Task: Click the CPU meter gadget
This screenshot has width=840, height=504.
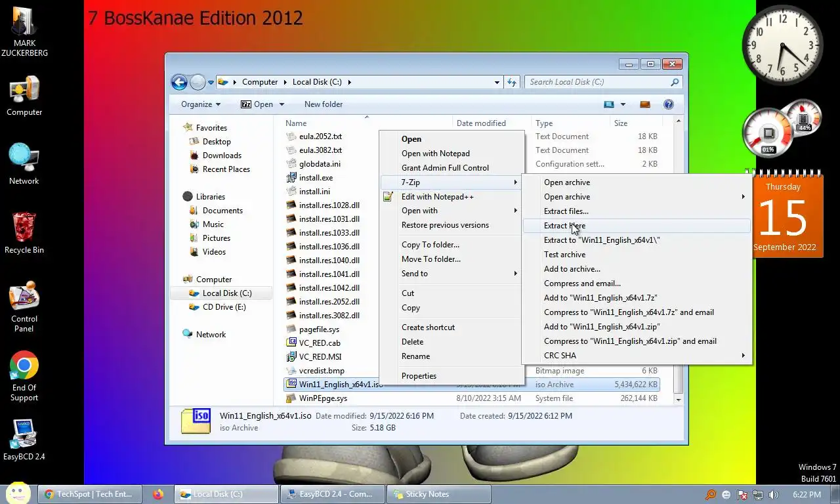Action: click(x=768, y=134)
